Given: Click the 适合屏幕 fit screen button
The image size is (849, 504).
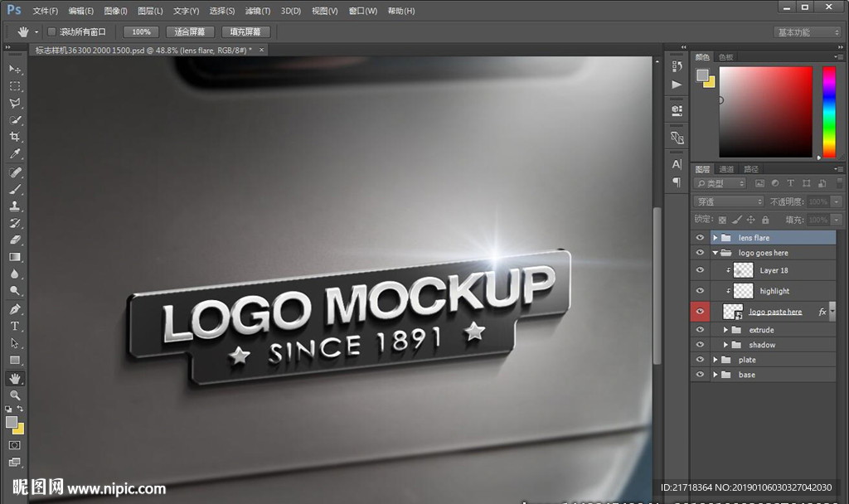Looking at the screenshot, I should pos(190,32).
